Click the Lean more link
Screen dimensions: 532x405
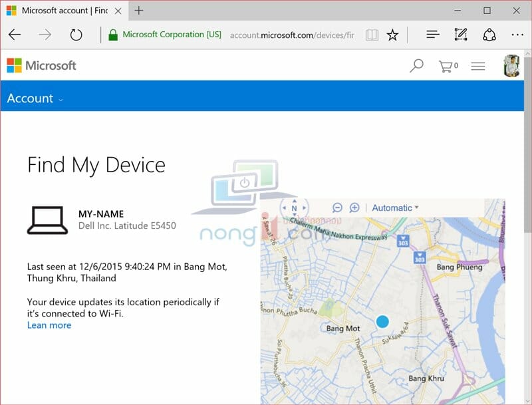(x=49, y=325)
